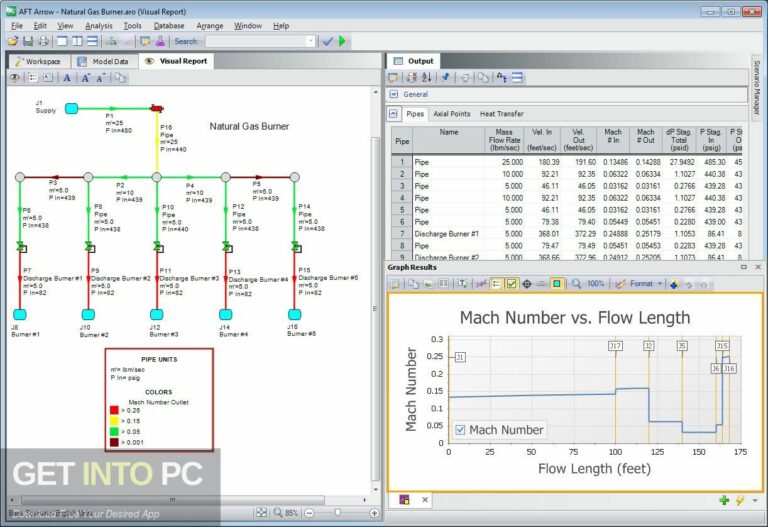Toggle the cyan square icon in Graph toolbar
The height and width of the screenshot is (527, 768).
[x=557, y=284]
